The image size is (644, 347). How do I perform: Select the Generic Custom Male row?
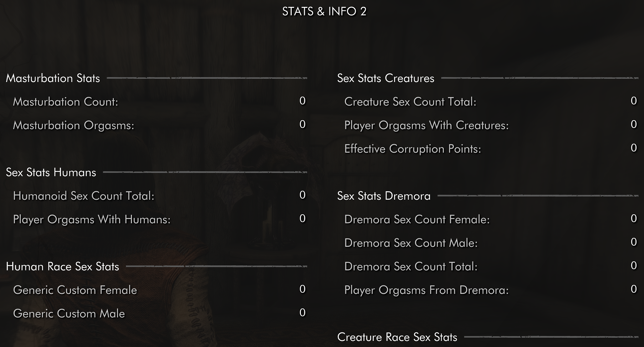point(159,313)
